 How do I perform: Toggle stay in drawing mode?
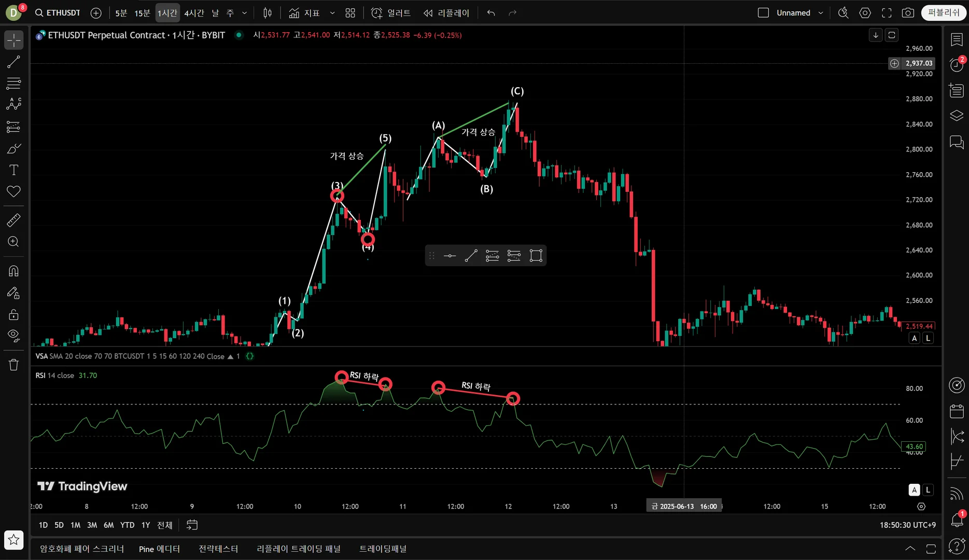(14, 293)
